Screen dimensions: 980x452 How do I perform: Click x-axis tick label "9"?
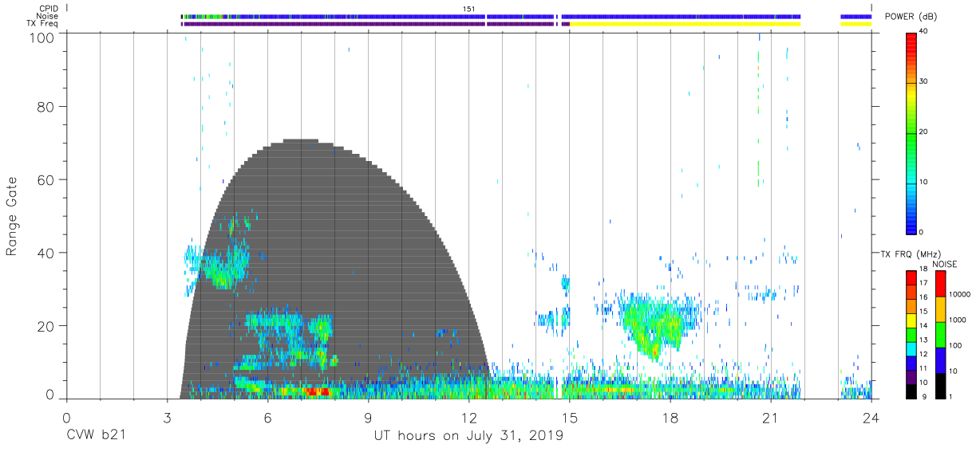(x=368, y=418)
